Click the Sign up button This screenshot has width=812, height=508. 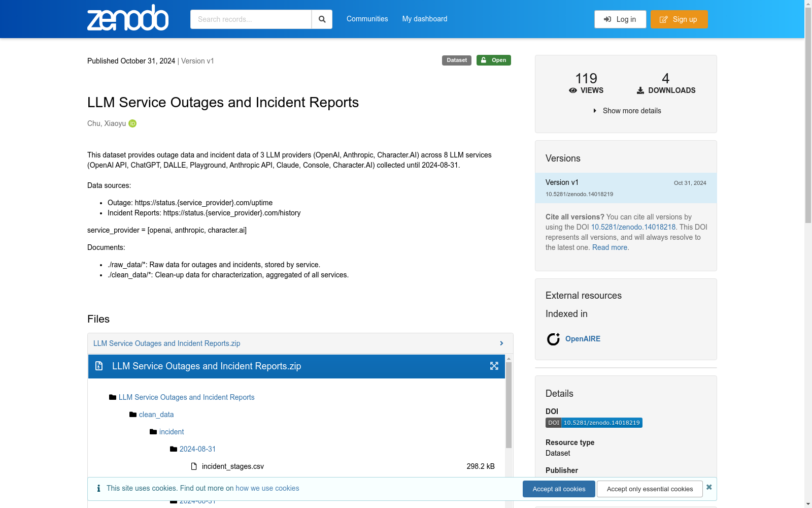click(679, 19)
